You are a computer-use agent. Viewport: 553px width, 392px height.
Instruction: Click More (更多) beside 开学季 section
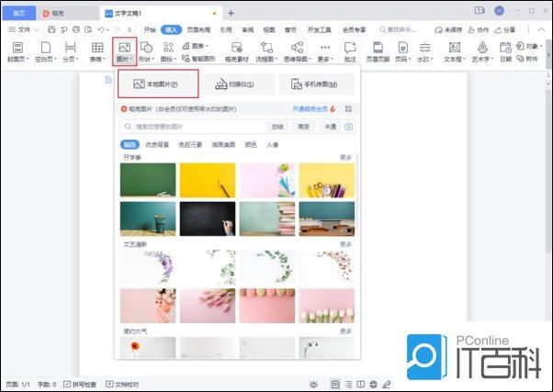(345, 157)
